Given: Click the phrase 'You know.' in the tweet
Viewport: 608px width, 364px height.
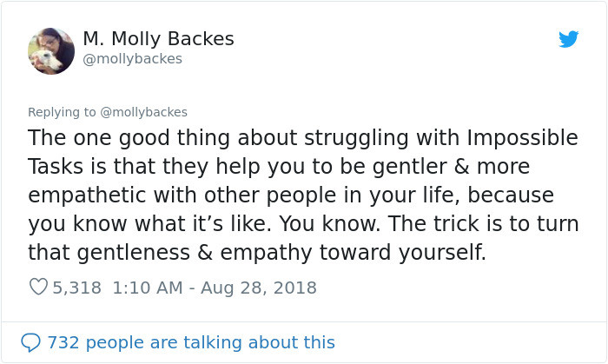Looking at the screenshot, I should coord(329,223).
